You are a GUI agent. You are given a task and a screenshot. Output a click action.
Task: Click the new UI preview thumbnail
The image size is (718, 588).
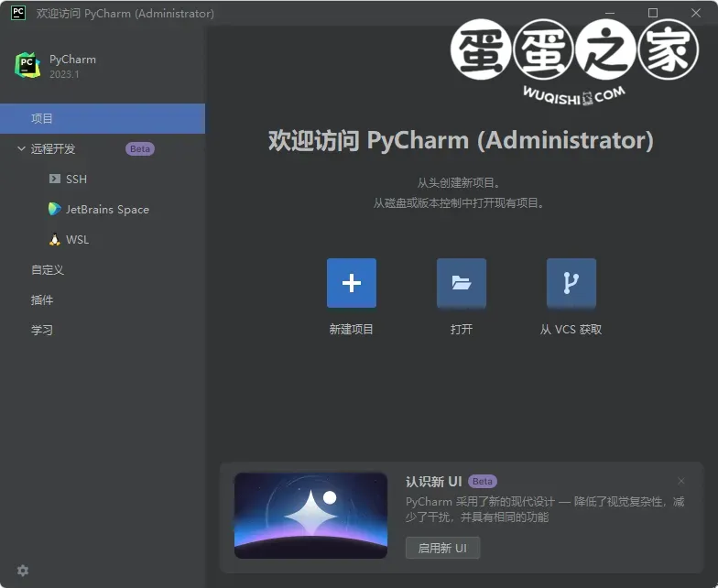coord(311,515)
